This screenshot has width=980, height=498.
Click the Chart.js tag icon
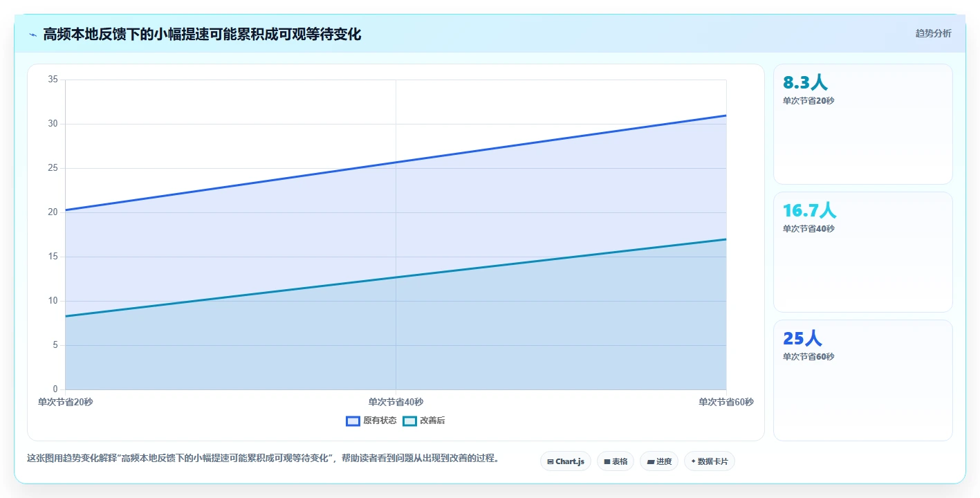click(x=551, y=461)
